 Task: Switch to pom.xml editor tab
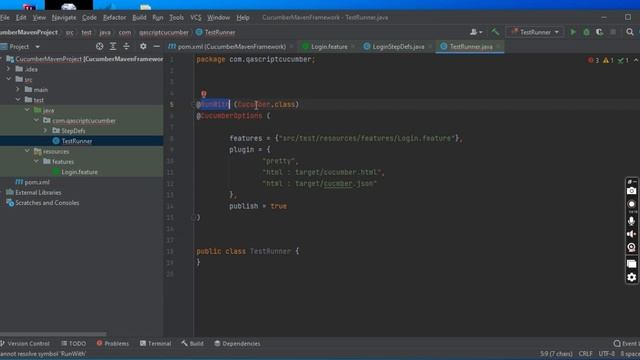tap(231, 47)
